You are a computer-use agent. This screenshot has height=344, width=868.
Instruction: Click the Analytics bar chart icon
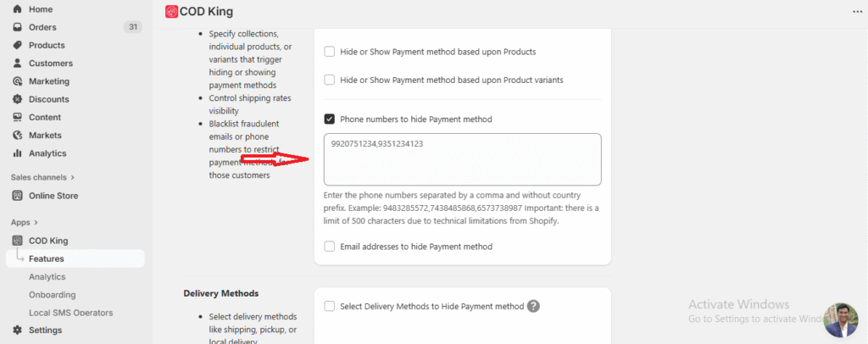tap(18, 153)
